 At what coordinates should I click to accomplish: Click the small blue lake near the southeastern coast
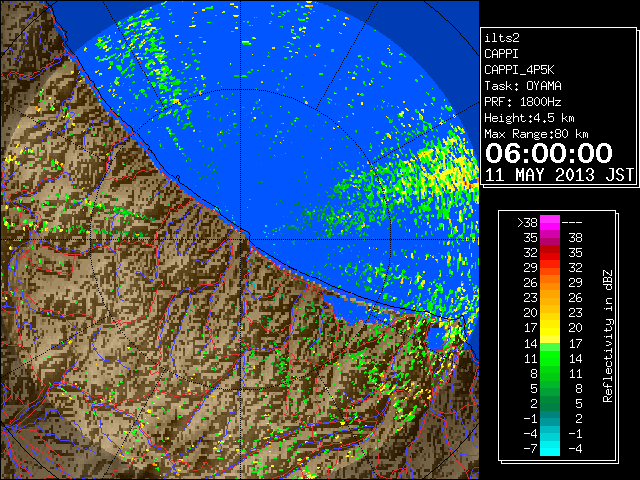point(436,339)
